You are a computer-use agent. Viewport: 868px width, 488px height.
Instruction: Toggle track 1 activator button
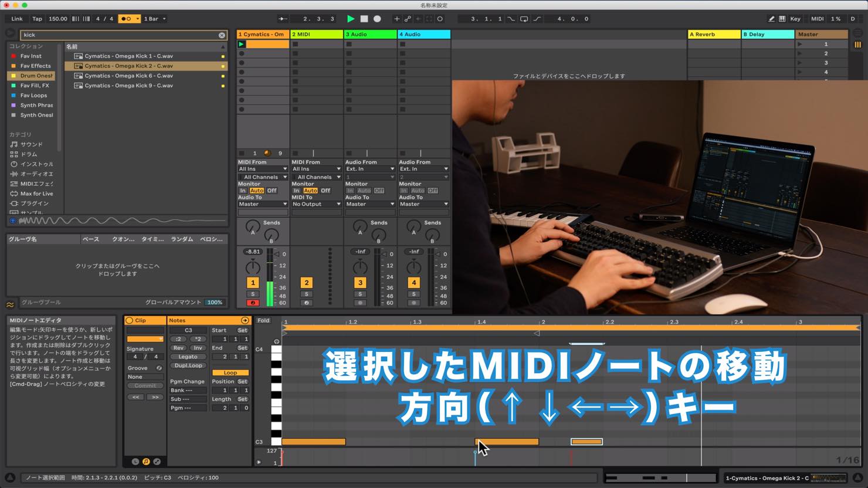tap(253, 283)
